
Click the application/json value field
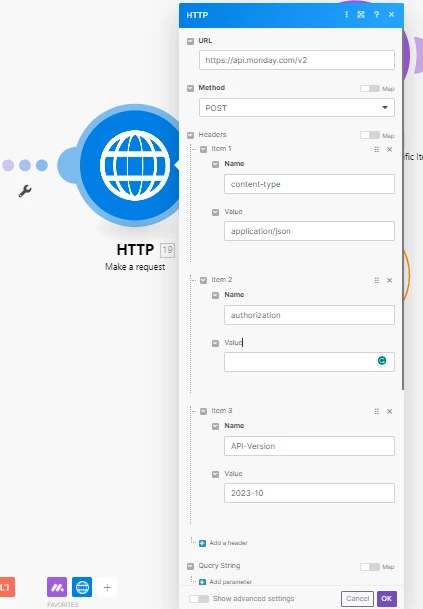point(309,231)
